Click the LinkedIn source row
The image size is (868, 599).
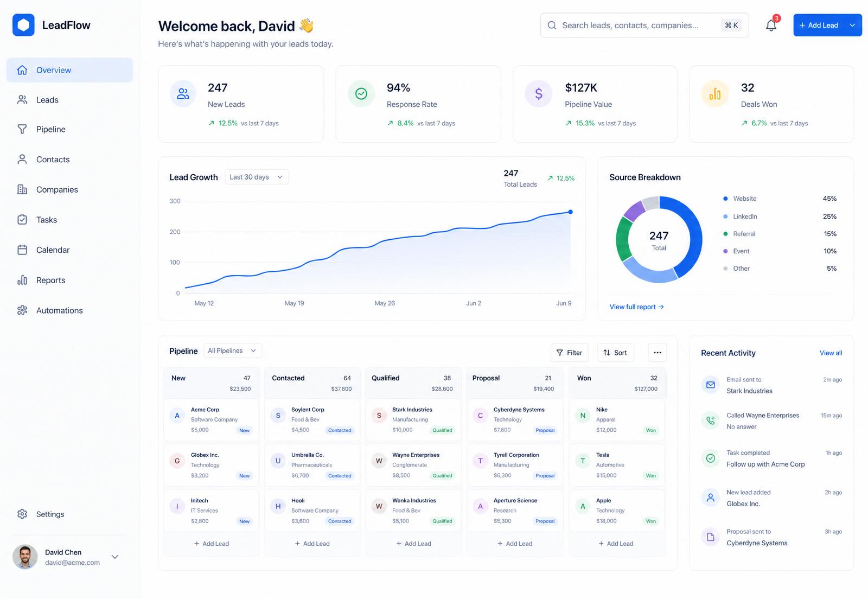pos(780,216)
